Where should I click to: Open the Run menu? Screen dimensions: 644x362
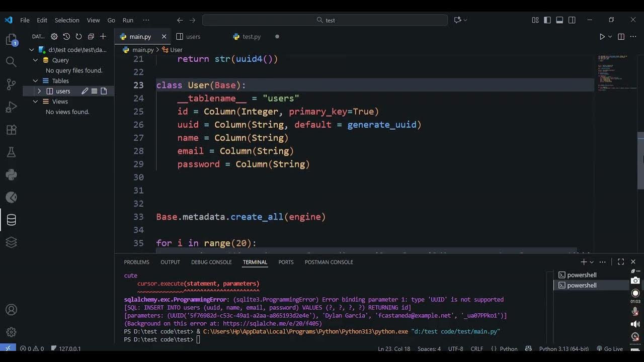(x=128, y=20)
